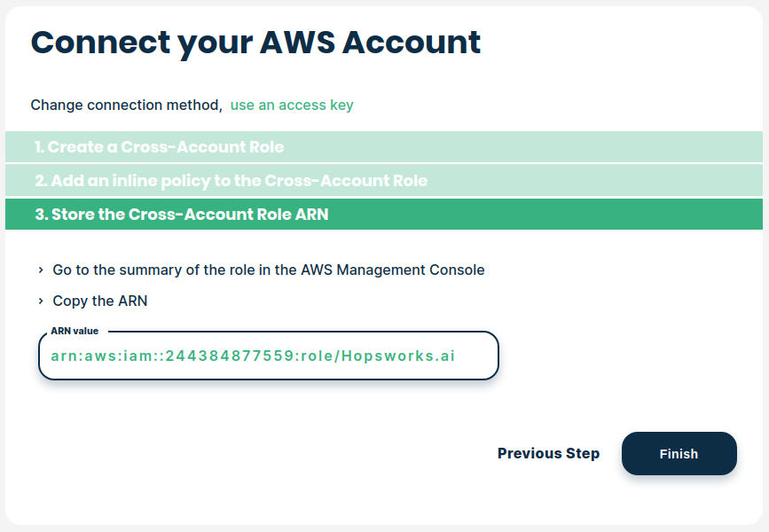Expand step 2 Add an inline policy
769x532 pixels.
pos(231,181)
